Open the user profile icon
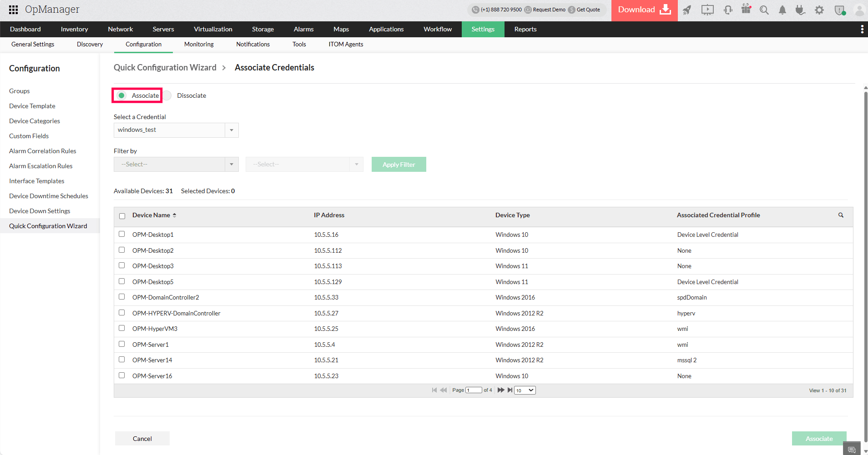Screen dimensions: 868x455 tap(859, 10)
